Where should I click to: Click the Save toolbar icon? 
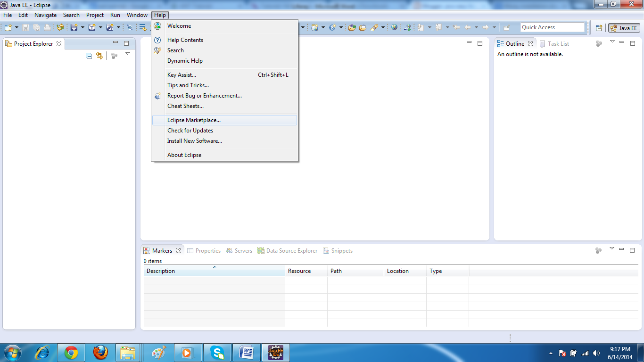pos(25,27)
